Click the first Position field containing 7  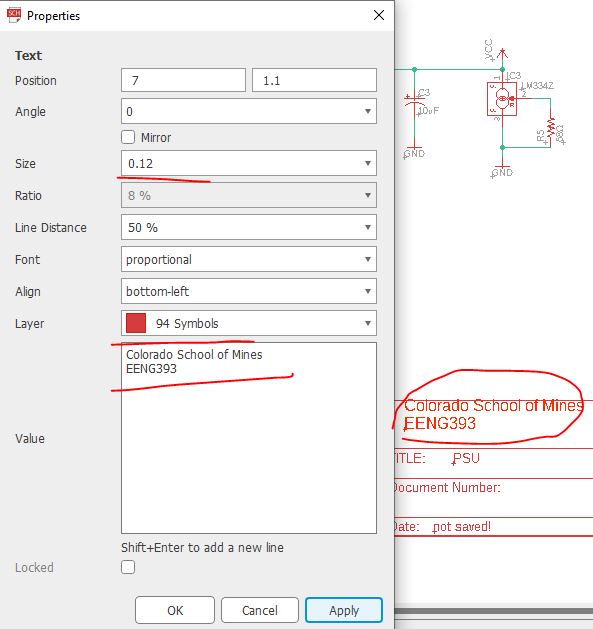tap(183, 80)
